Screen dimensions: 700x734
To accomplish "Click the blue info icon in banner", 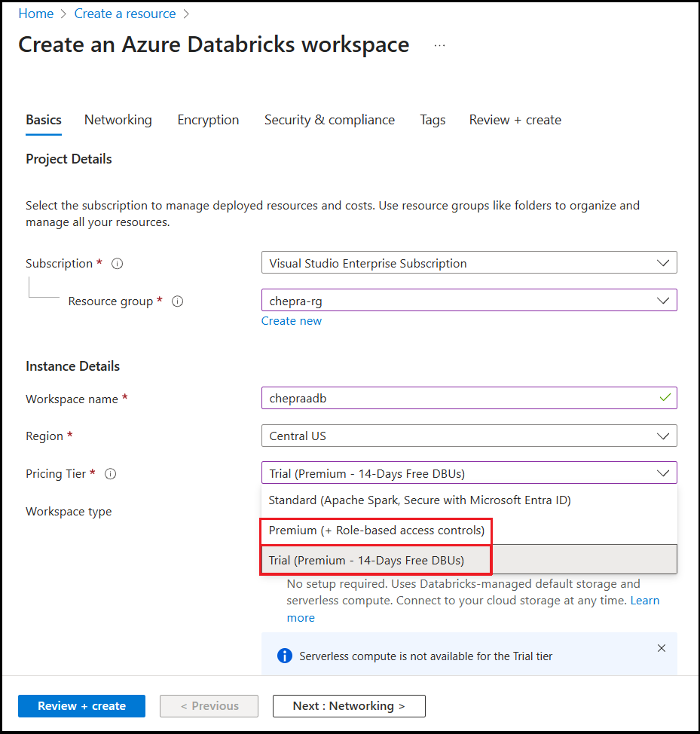I will pyautogui.click(x=285, y=656).
